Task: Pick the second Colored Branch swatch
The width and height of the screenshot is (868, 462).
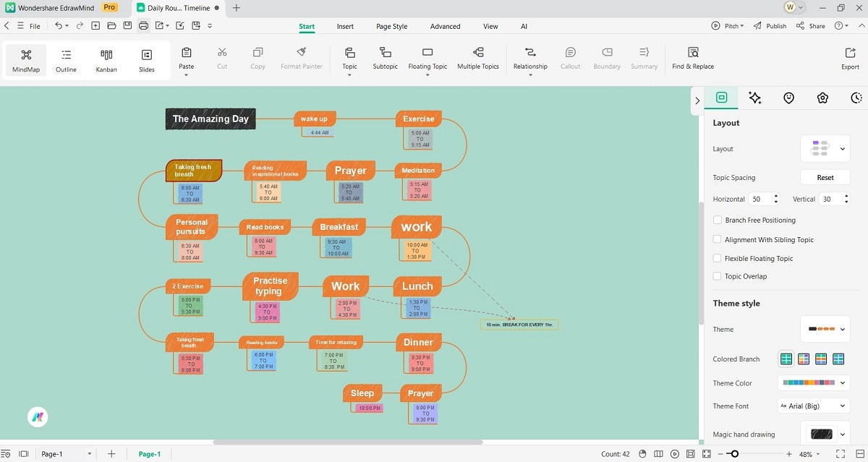Action: 803,358
